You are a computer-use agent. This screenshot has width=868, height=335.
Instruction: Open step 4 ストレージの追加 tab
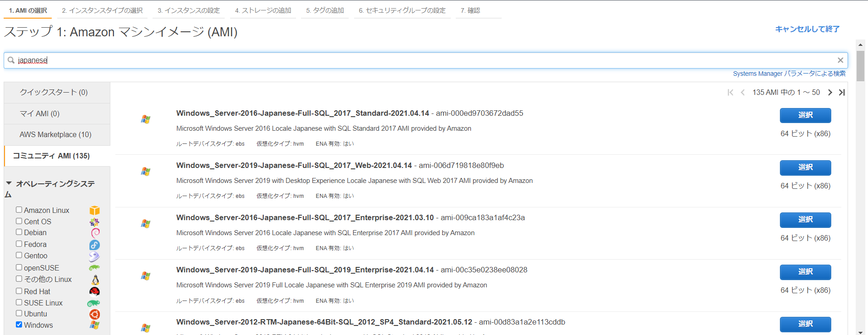[x=263, y=10]
